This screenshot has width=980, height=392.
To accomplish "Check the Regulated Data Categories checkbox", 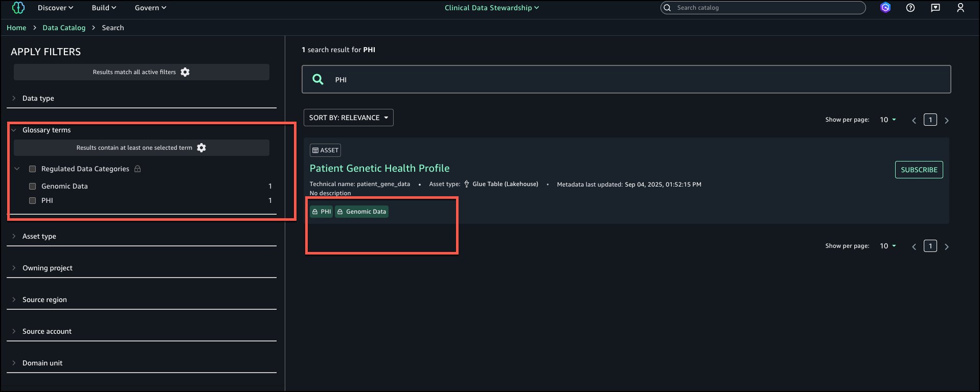I will coord(33,169).
